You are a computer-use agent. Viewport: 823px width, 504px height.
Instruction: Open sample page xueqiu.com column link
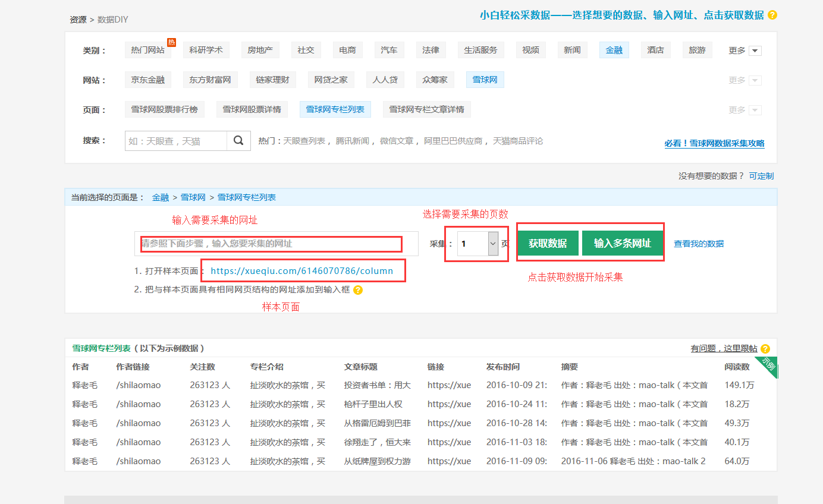pyautogui.click(x=302, y=271)
